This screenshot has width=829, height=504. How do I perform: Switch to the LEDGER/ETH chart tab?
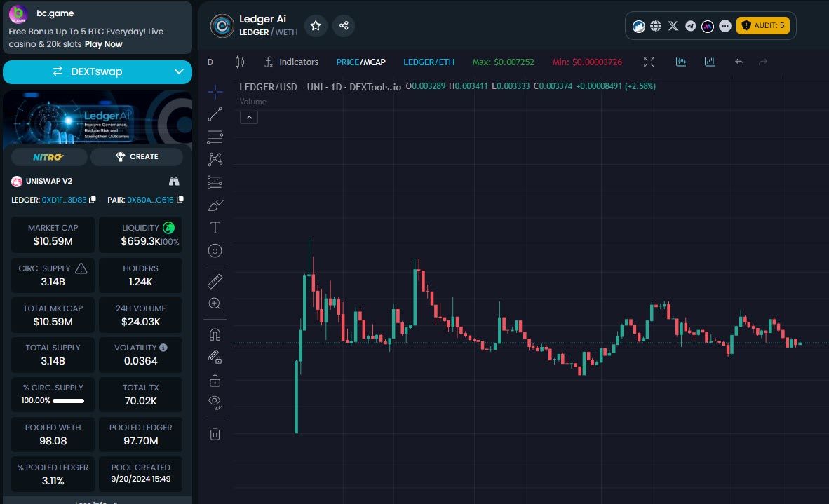tap(429, 62)
